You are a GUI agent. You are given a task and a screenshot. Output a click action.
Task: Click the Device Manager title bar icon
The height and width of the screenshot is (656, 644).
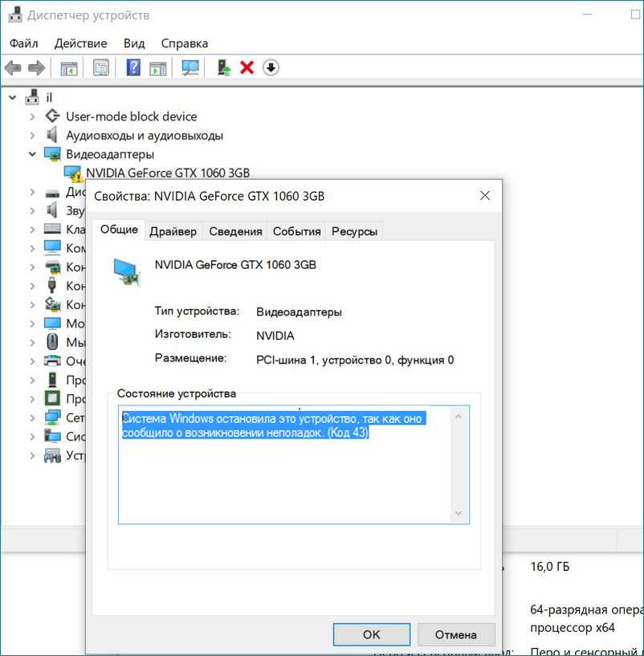click(x=15, y=14)
